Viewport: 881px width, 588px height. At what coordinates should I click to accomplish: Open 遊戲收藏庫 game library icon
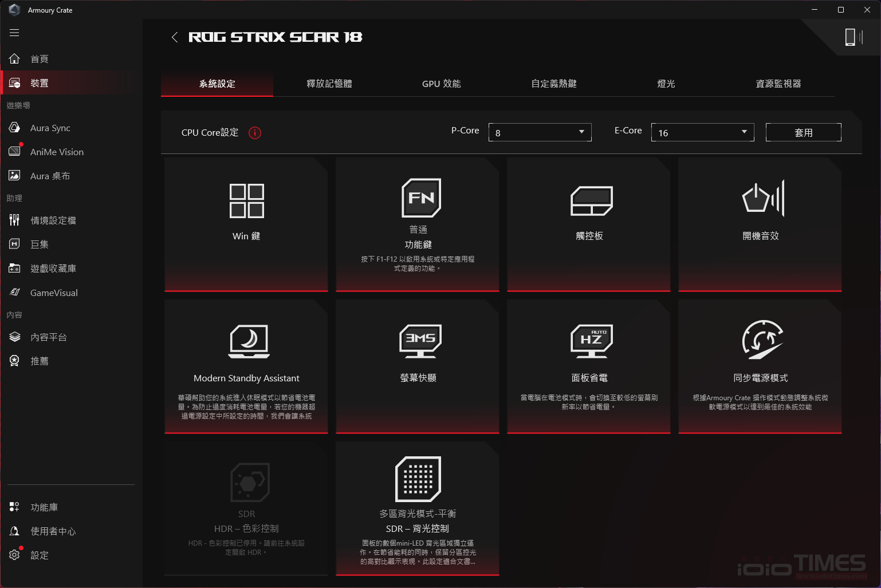(14, 268)
